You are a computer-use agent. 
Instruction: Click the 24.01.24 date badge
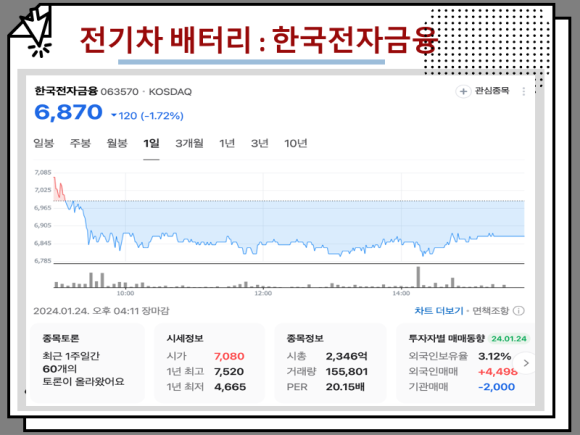pyautogui.click(x=509, y=338)
